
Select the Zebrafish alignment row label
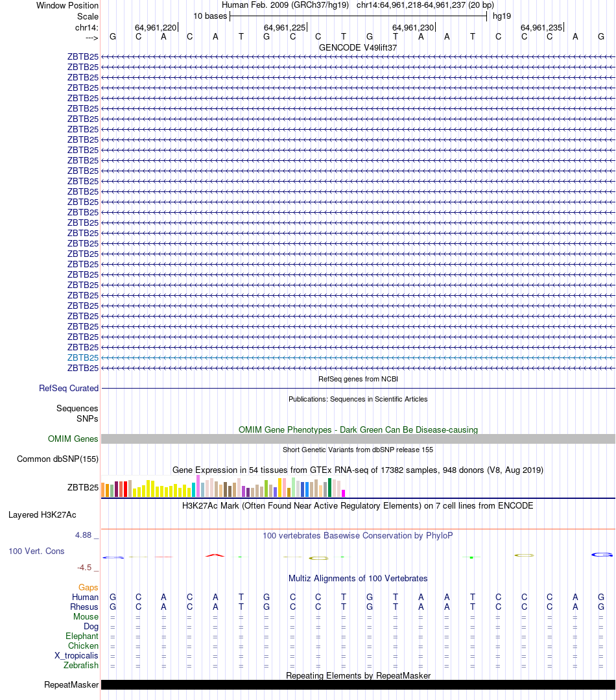(81, 666)
